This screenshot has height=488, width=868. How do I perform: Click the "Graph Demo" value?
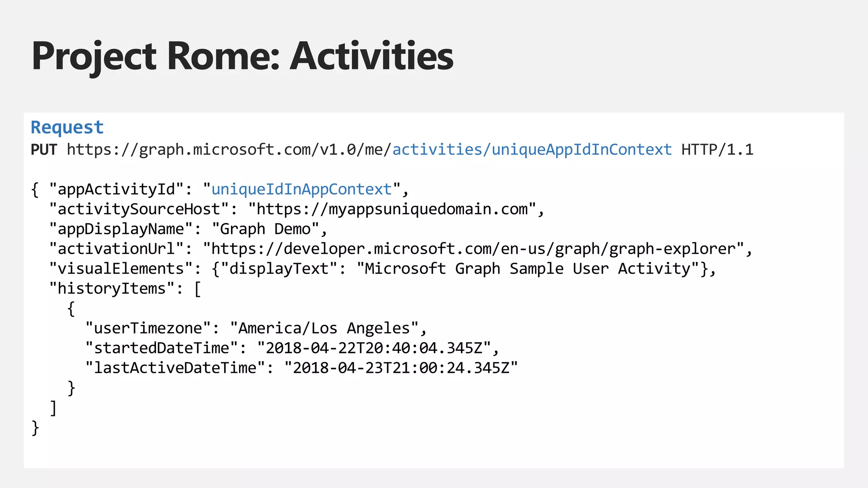click(x=265, y=229)
